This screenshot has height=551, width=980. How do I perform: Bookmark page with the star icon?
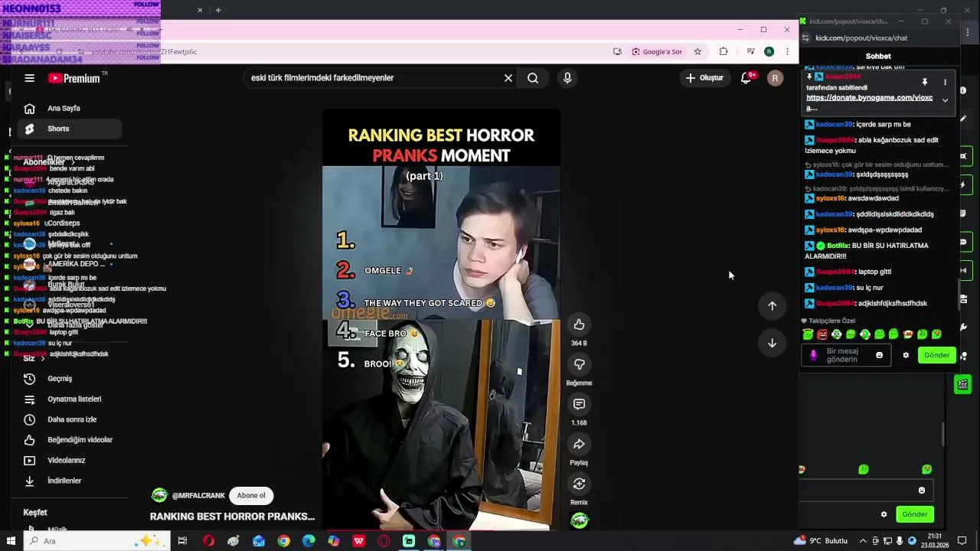(x=697, y=52)
